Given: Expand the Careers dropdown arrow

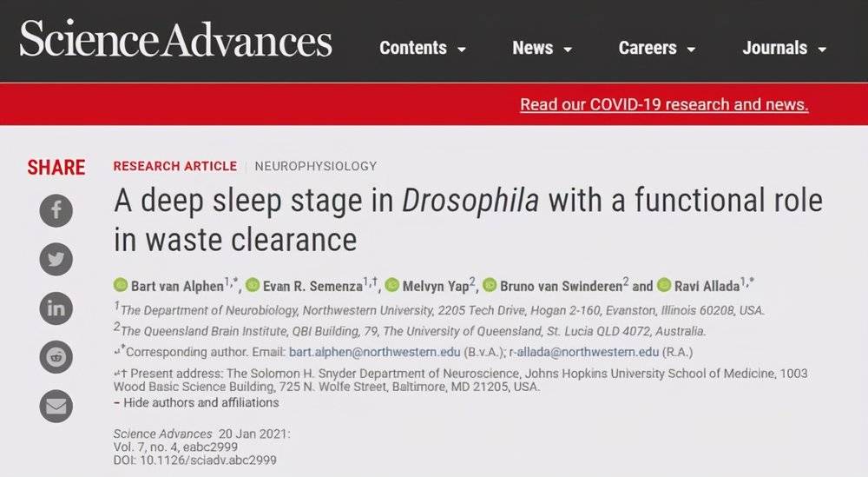Looking at the screenshot, I should (x=691, y=50).
